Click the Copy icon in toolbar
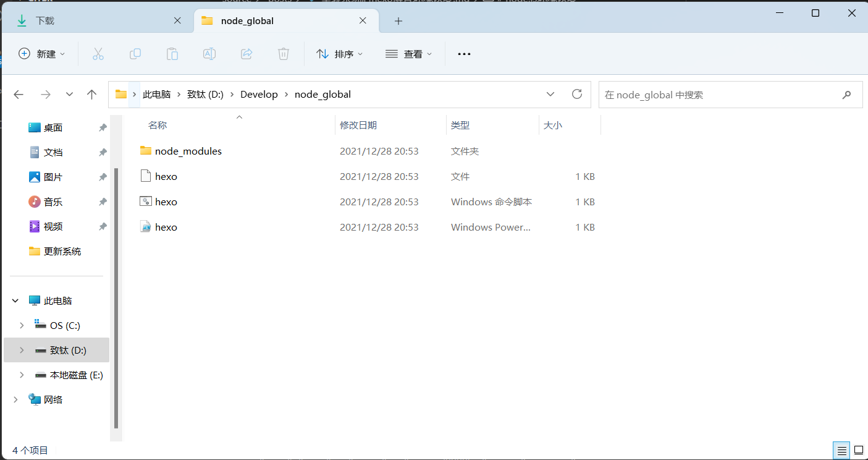Viewport: 868px width, 460px height. [135, 54]
